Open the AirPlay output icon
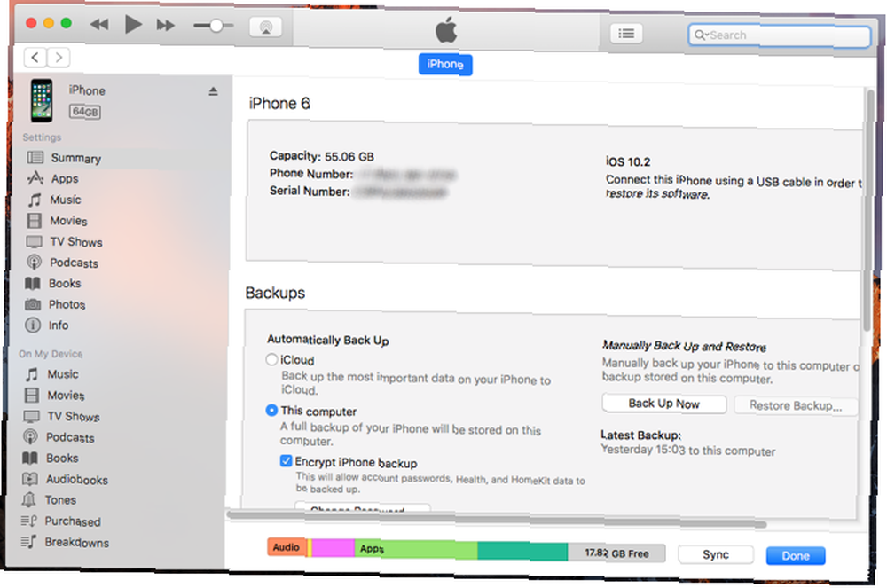The image size is (887, 588). tap(265, 27)
